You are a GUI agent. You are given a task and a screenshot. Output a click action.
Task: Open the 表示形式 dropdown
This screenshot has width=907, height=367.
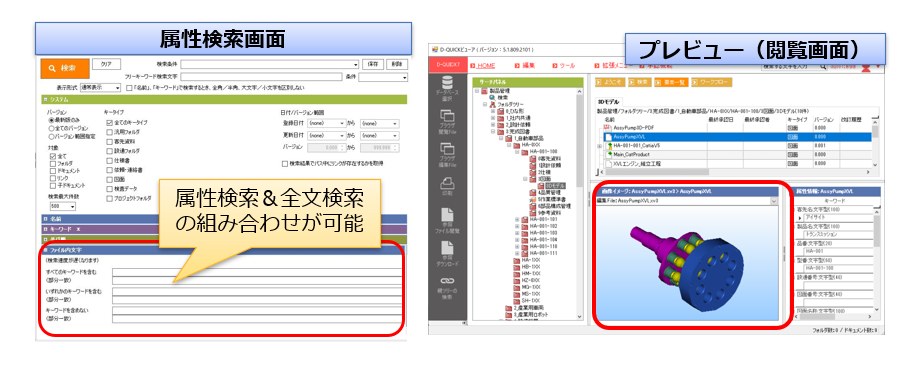coord(100,87)
